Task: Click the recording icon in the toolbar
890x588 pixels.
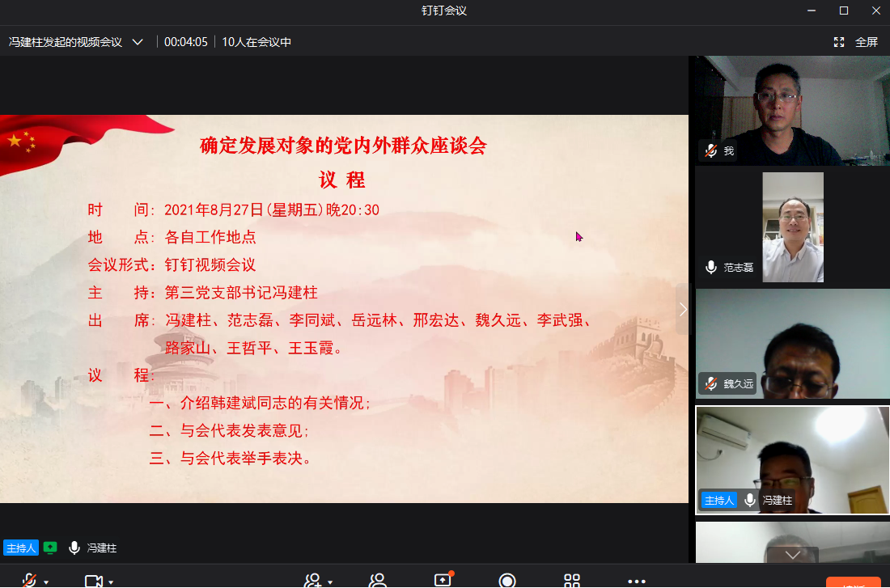Action: pyautogui.click(x=507, y=579)
